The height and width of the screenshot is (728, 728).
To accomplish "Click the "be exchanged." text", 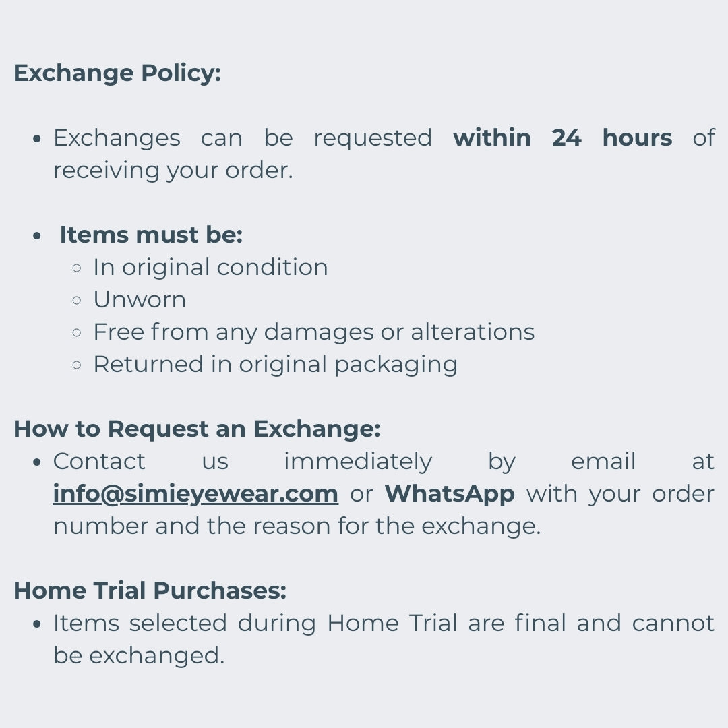I will (139, 655).
